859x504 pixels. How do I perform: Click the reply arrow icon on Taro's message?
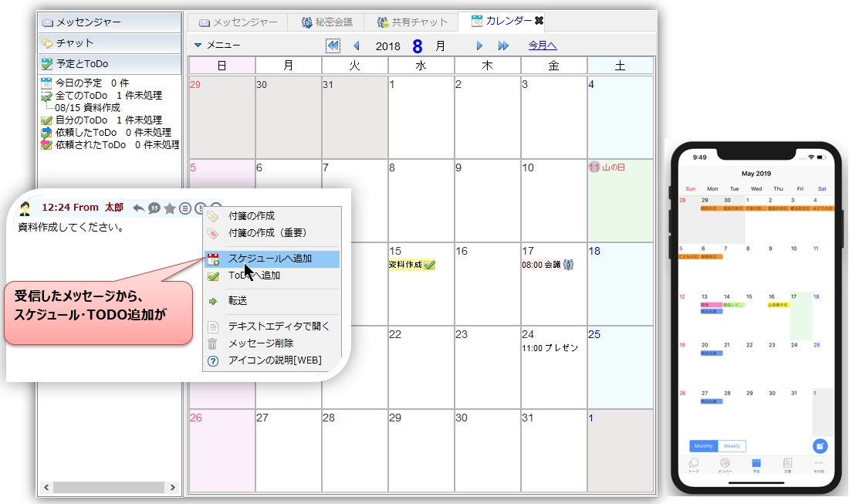(x=138, y=208)
